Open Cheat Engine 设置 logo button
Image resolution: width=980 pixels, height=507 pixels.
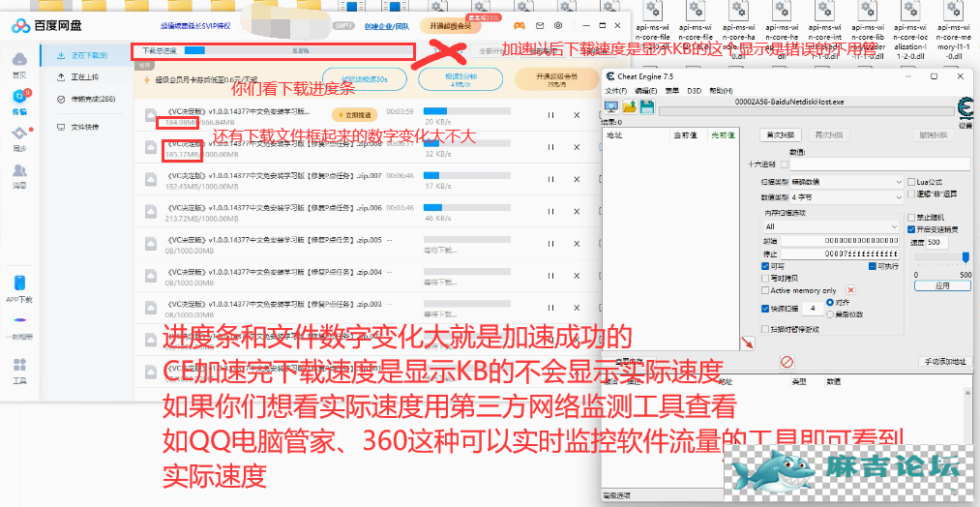click(x=965, y=111)
